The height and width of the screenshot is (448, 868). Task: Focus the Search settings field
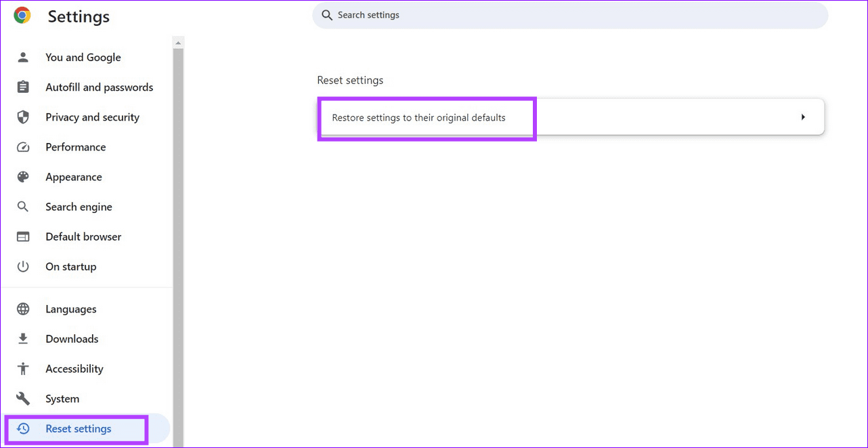(570, 15)
